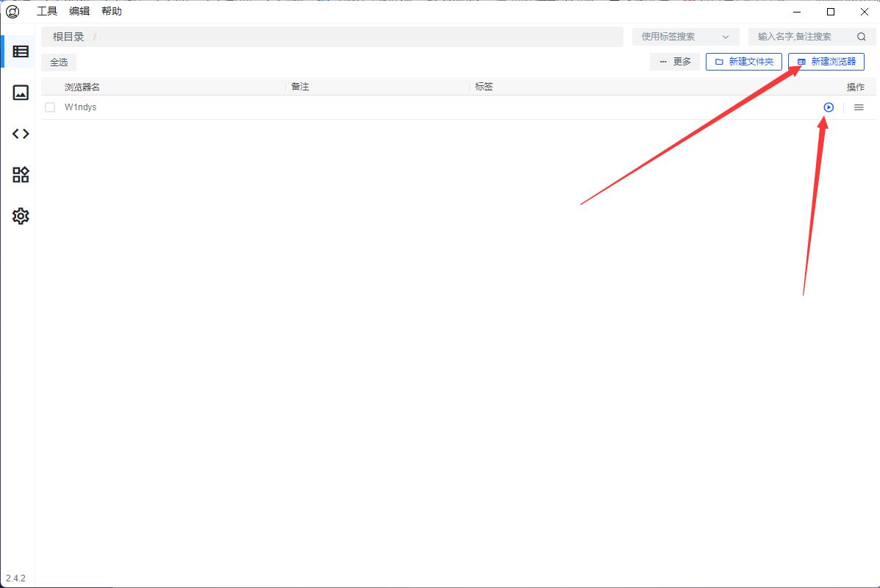Screen dimensions: 880x588
Task: Open the 编辑 menu
Action: 79,12
